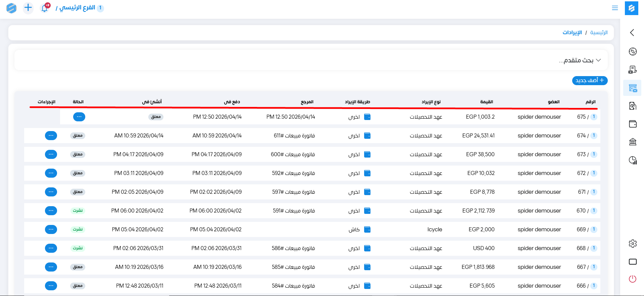
Task: Open the bank icon in sidebar
Action: (633, 142)
